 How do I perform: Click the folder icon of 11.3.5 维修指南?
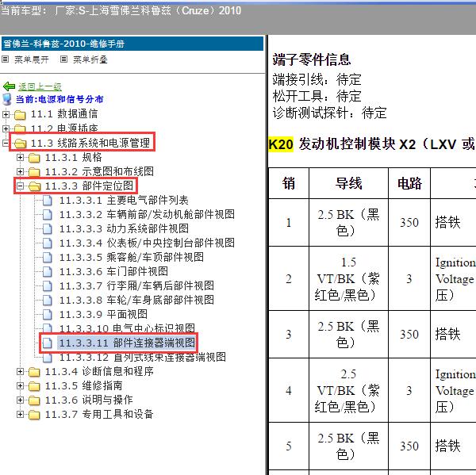point(34,386)
